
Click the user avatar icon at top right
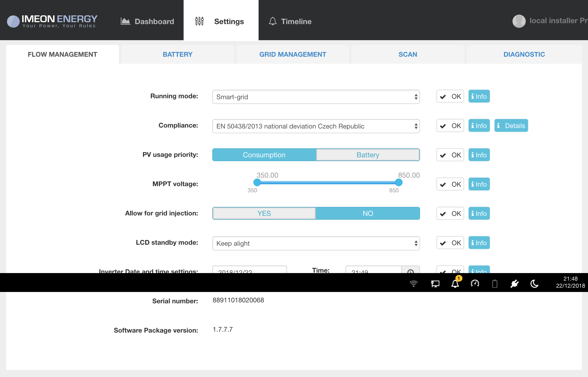pyautogui.click(x=519, y=21)
